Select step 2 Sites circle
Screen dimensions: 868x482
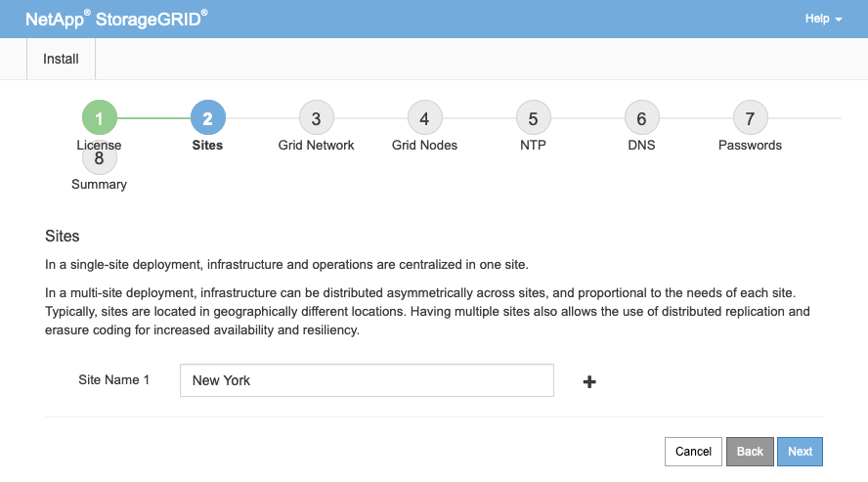tap(207, 117)
